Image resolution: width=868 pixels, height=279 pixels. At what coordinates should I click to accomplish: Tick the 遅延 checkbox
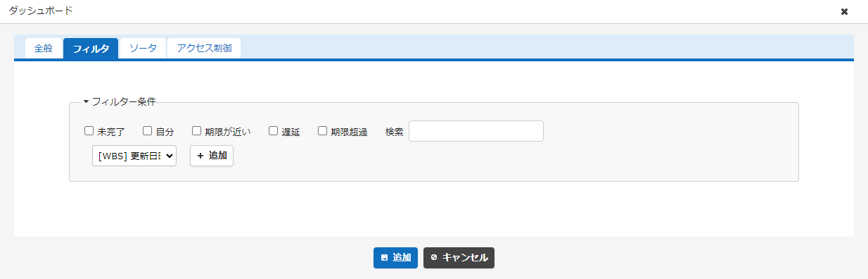click(x=274, y=131)
